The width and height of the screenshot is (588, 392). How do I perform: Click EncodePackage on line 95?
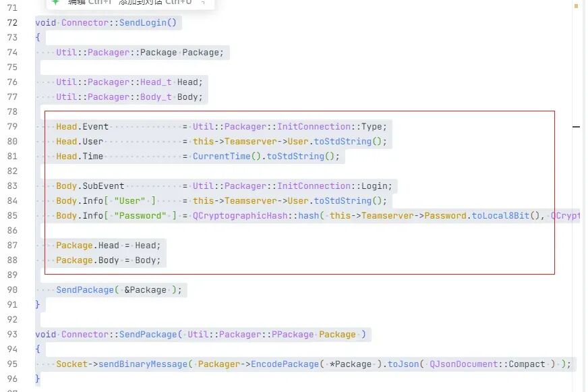[x=285, y=364]
